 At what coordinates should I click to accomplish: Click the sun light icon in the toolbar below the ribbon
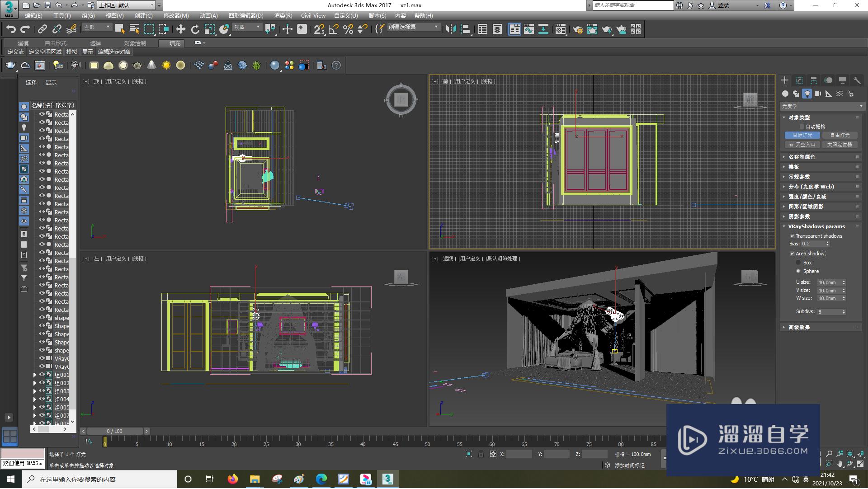click(x=166, y=66)
